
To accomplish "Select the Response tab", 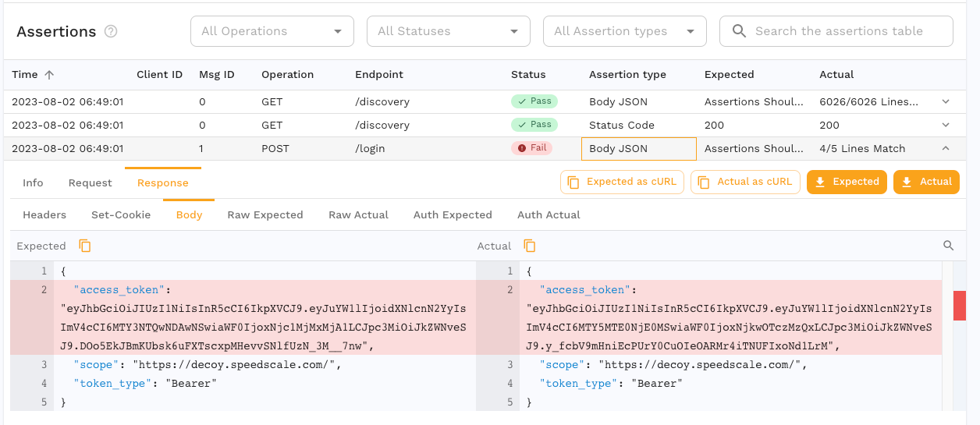I will click(163, 182).
